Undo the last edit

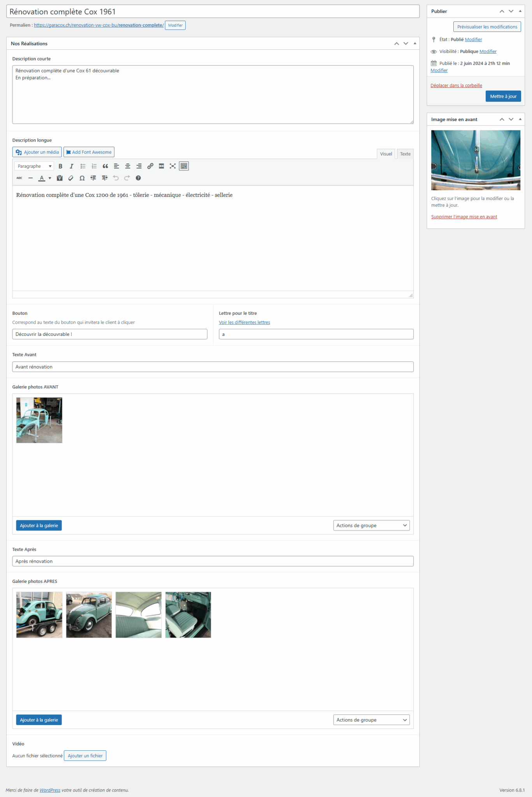pyautogui.click(x=116, y=178)
